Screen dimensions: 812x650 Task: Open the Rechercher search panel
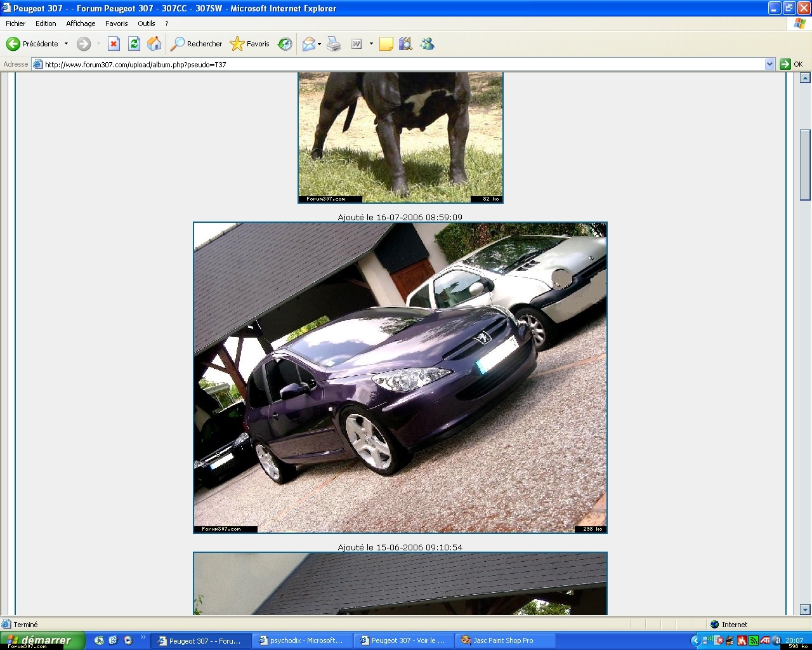(x=197, y=44)
